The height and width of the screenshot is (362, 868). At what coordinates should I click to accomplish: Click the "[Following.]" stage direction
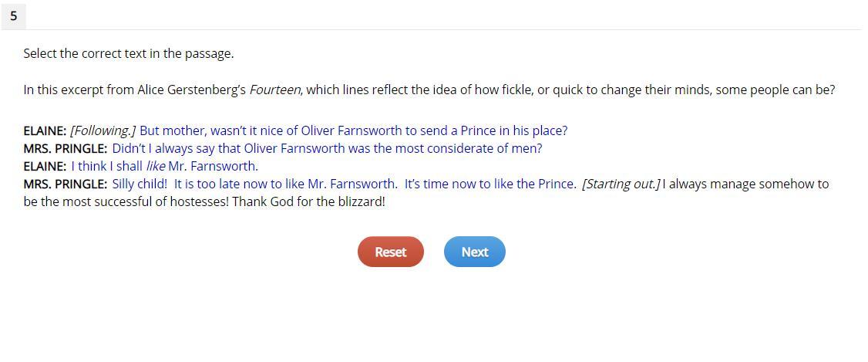pyautogui.click(x=103, y=130)
